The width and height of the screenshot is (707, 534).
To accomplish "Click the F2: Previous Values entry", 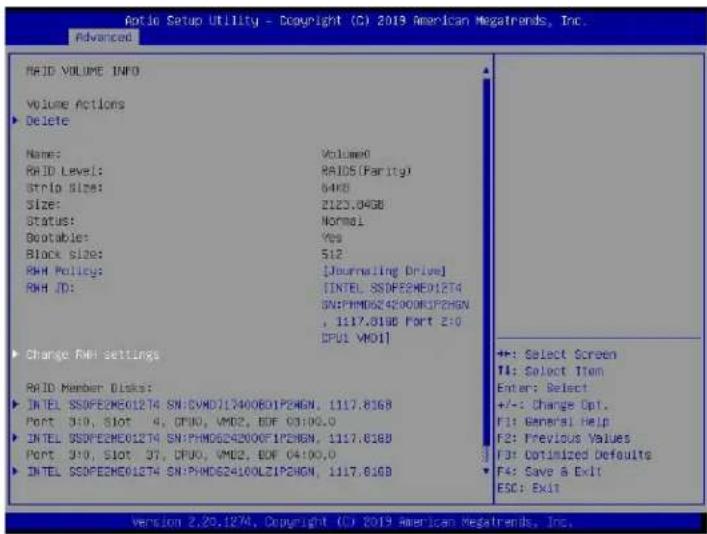I will tap(564, 438).
